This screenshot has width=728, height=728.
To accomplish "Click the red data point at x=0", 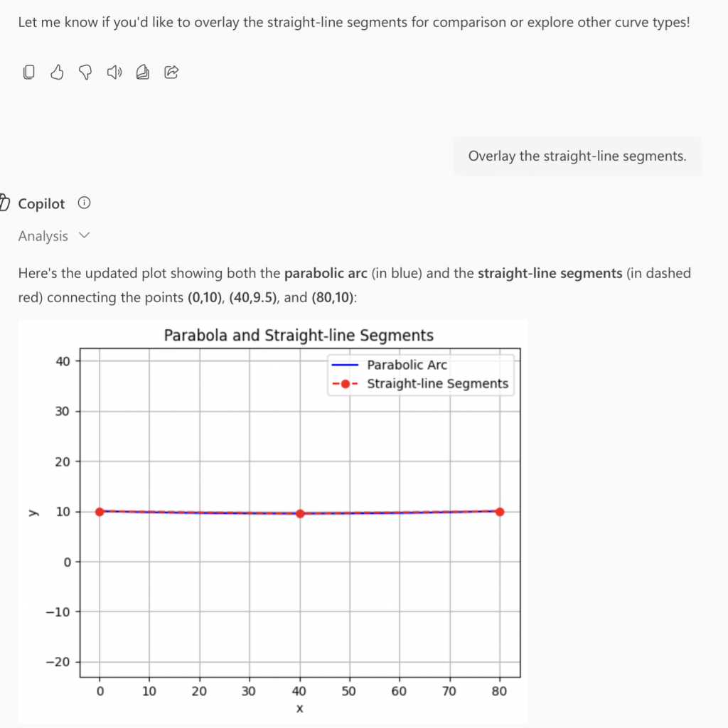I will pyautogui.click(x=100, y=511).
